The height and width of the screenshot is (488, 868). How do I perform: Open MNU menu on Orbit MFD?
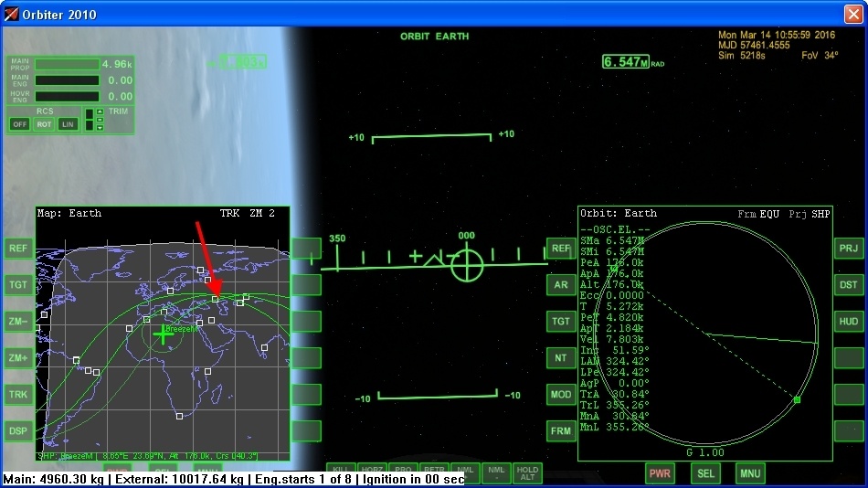(750, 473)
